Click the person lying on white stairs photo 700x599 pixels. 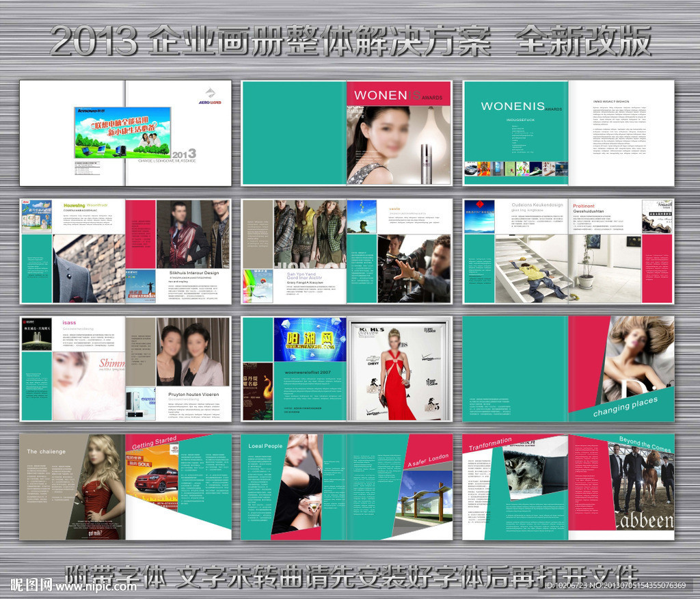coord(531,269)
